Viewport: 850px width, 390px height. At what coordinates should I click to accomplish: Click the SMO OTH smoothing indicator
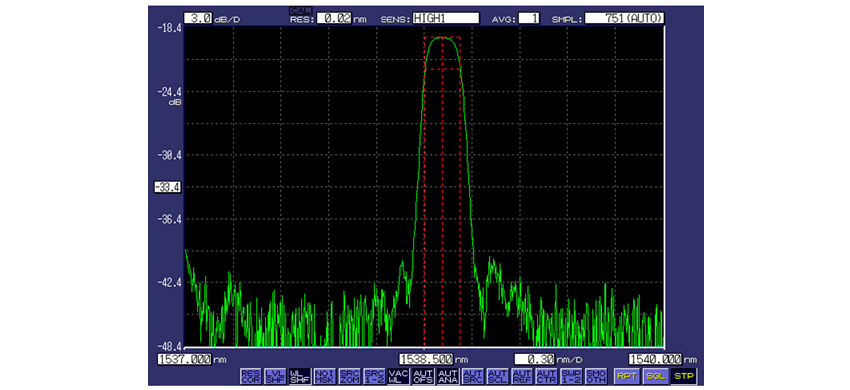[595, 376]
